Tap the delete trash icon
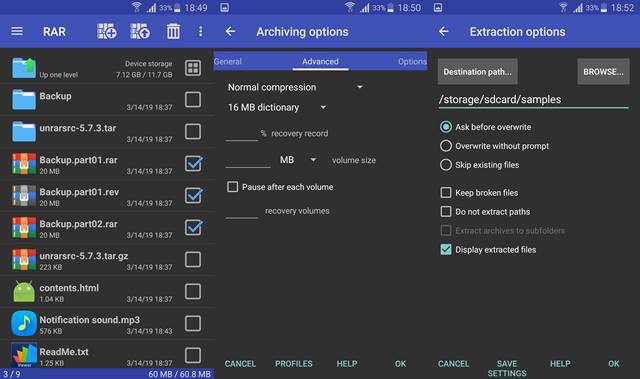The height and width of the screenshot is (379, 640). coord(173,31)
